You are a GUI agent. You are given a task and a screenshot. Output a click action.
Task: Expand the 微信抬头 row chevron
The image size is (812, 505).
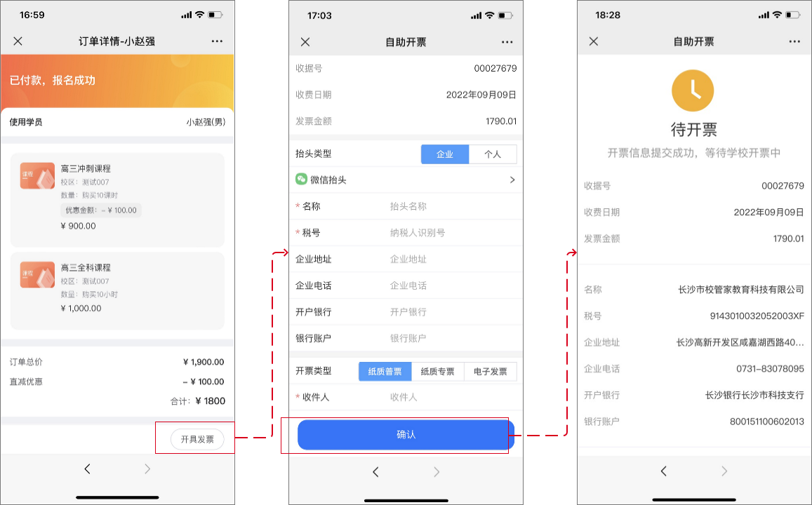click(512, 180)
